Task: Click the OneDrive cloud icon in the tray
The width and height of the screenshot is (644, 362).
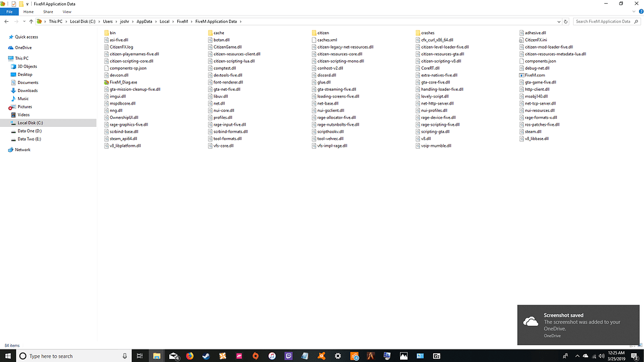Action: [x=585, y=356]
